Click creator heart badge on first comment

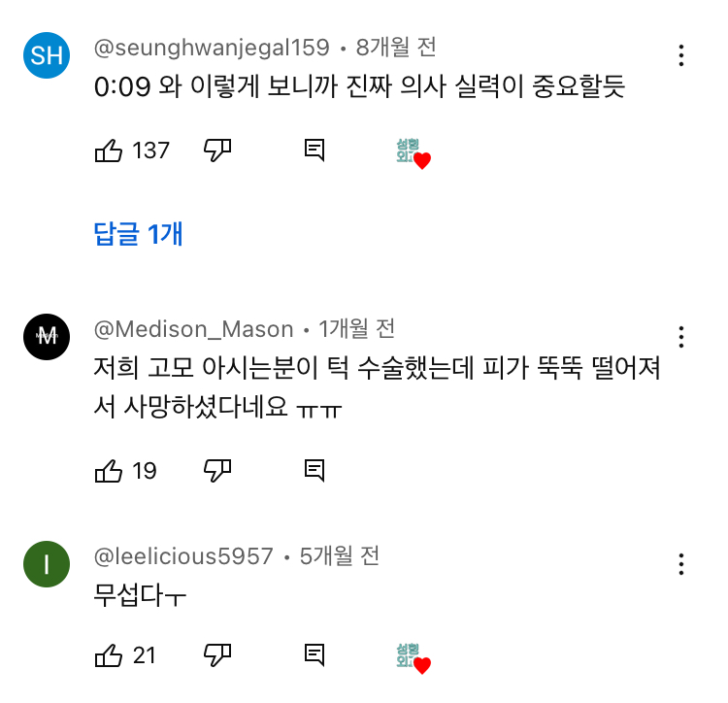point(413,153)
